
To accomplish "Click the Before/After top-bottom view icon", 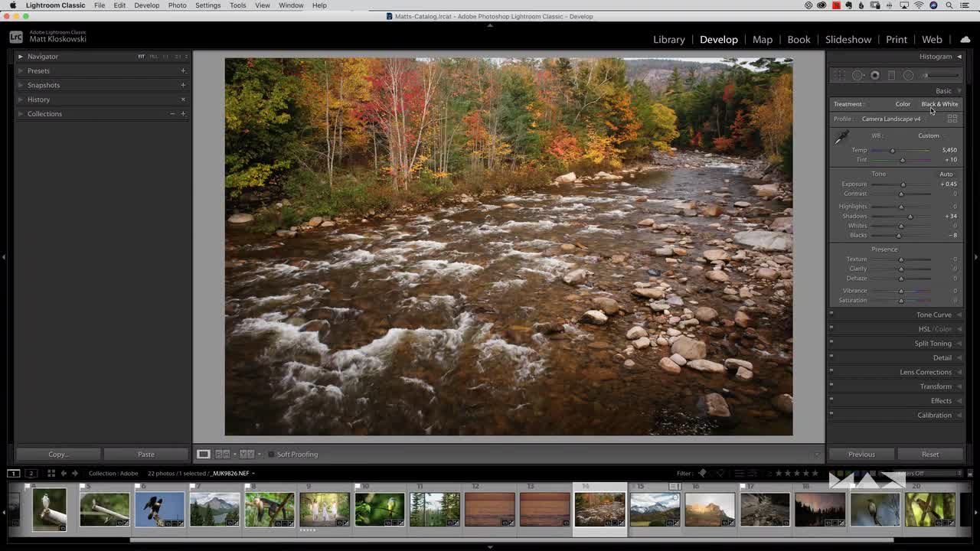I will click(x=247, y=454).
